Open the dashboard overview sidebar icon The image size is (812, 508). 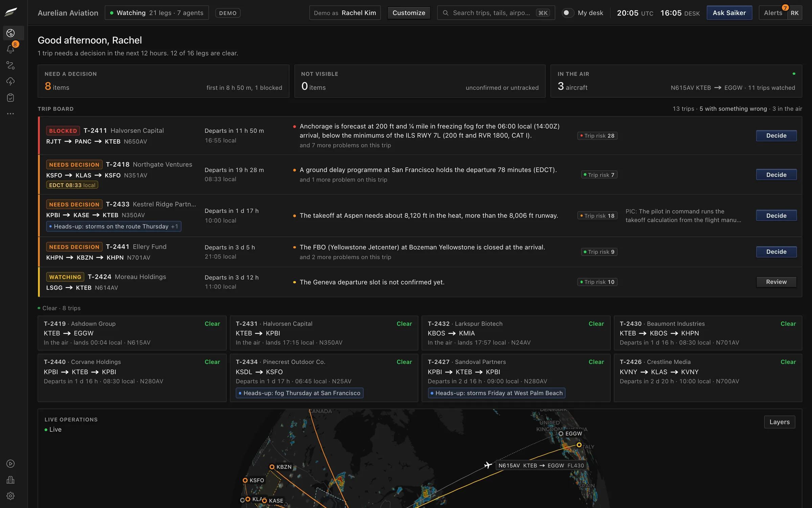pos(10,33)
